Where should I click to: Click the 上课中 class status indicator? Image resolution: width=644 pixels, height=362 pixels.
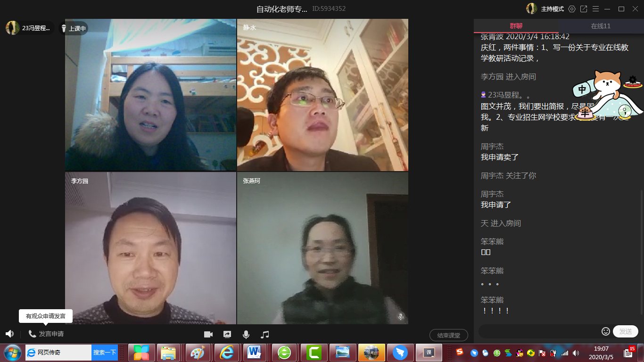74,28
